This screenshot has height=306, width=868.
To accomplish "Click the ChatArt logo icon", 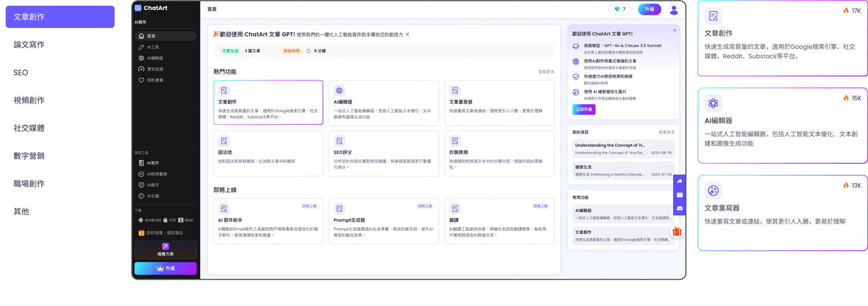I will (138, 8).
